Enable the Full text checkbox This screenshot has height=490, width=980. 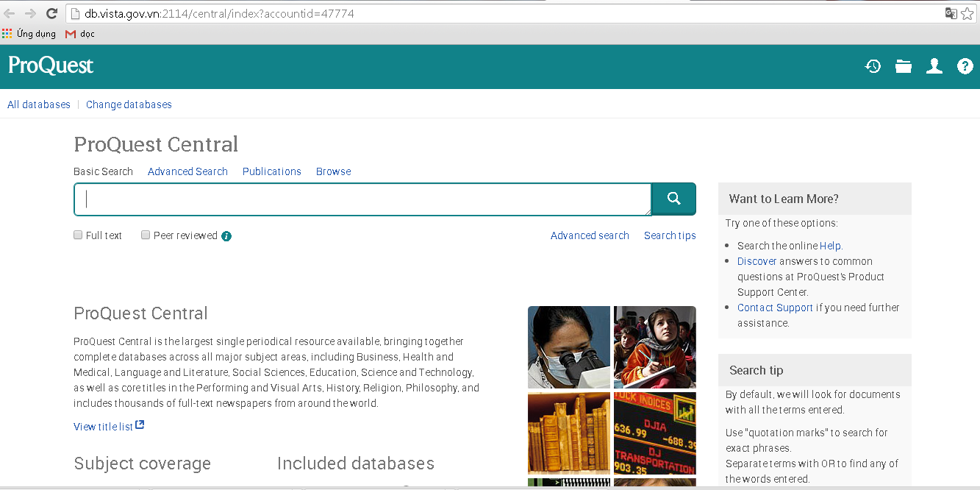point(78,235)
